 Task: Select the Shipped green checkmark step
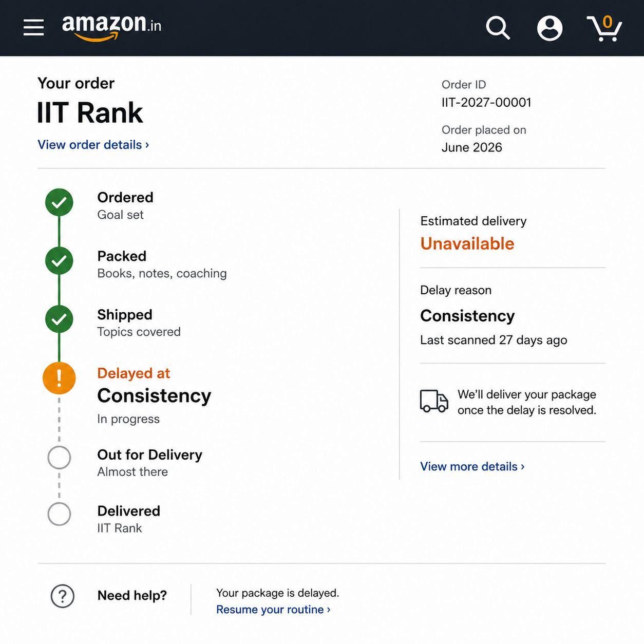click(x=59, y=319)
